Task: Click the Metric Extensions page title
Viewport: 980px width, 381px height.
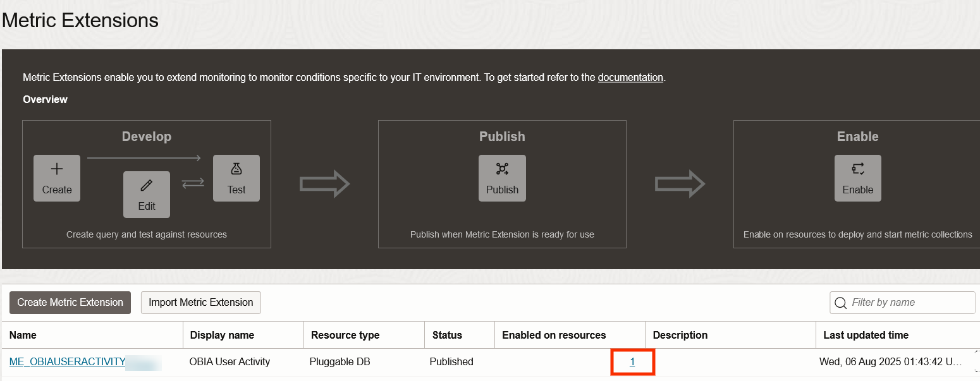Action: 79,20
